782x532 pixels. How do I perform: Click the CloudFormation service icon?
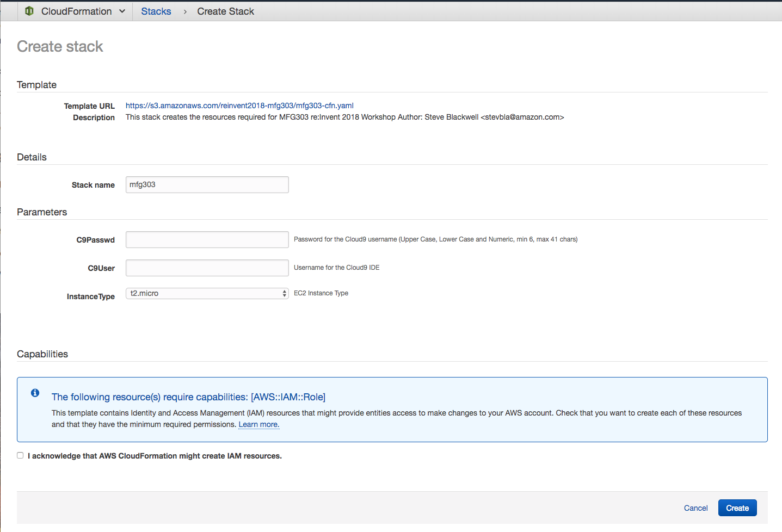coord(29,11)
